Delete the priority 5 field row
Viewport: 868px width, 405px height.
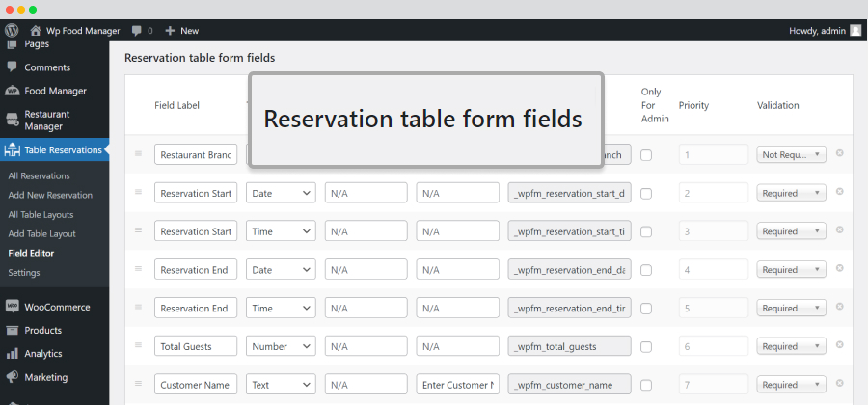[x=839, y=307]
